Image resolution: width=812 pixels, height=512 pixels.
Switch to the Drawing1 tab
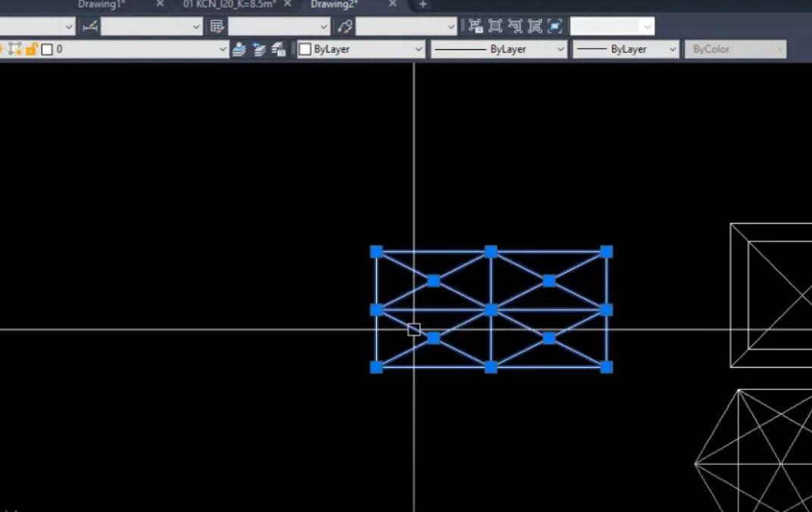(102, 5)
